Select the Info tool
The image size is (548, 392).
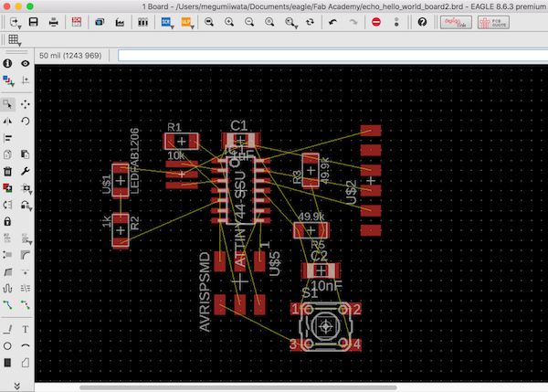7,63
